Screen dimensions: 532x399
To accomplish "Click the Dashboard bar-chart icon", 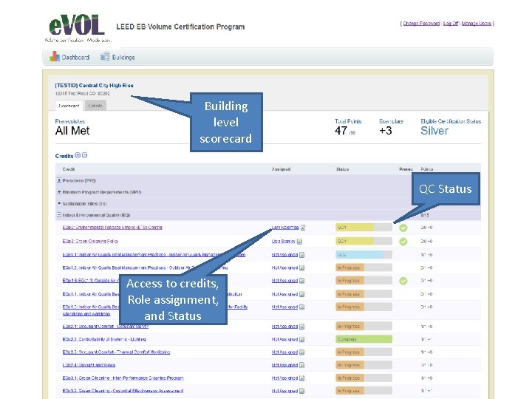I will point(54,57).
